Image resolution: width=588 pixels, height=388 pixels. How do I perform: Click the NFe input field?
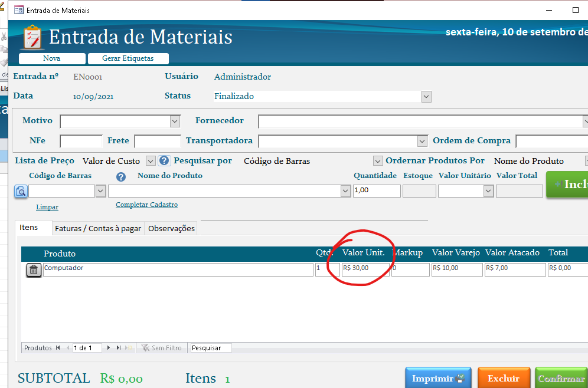coord(81,141)
